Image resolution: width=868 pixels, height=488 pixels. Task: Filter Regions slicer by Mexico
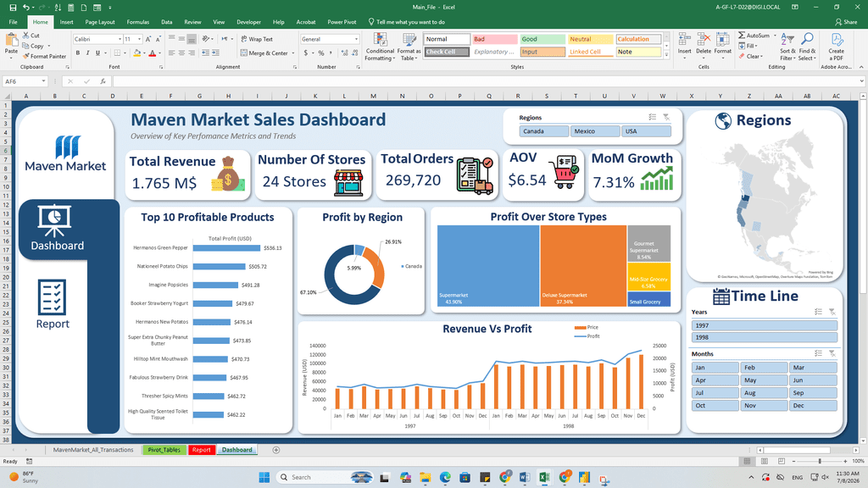tap(595, 131)
